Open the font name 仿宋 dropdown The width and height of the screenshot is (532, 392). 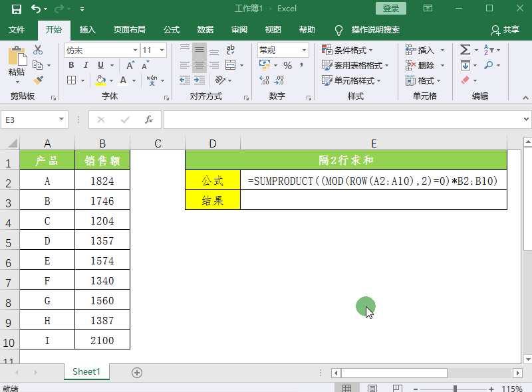pyautogui.click(x=135, y=50)
